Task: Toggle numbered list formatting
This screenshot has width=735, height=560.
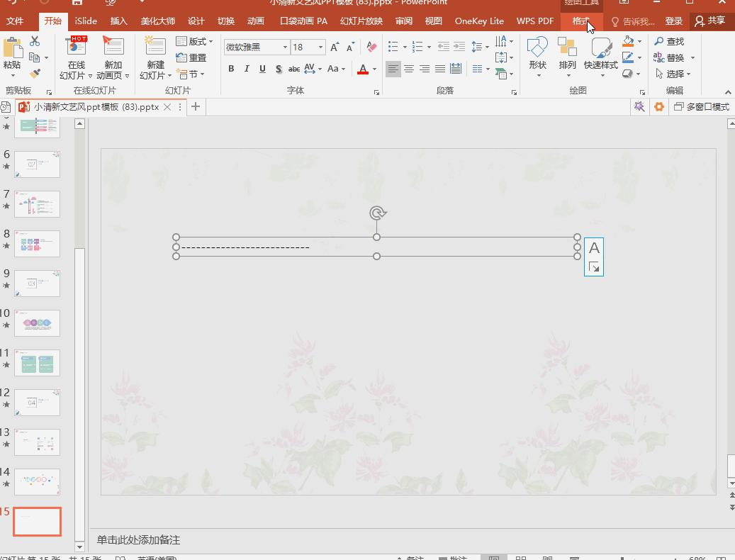Action: pos(416,47)
